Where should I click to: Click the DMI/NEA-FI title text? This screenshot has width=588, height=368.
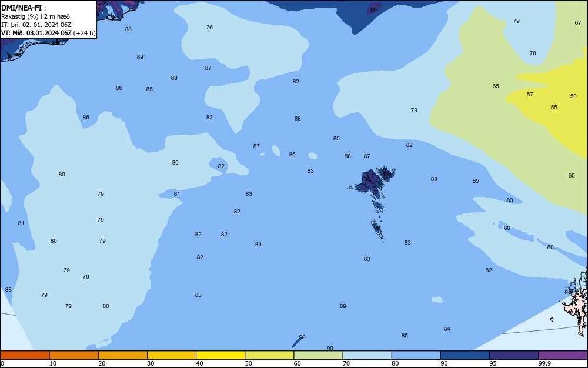[x=21, y=8]
